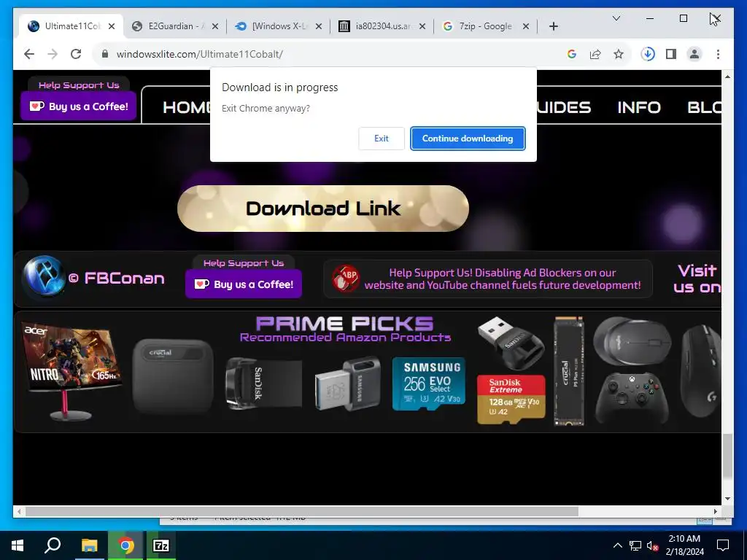The image size is (747, 560).
Task: Share this page icon
Action: [x=595, y=54]
